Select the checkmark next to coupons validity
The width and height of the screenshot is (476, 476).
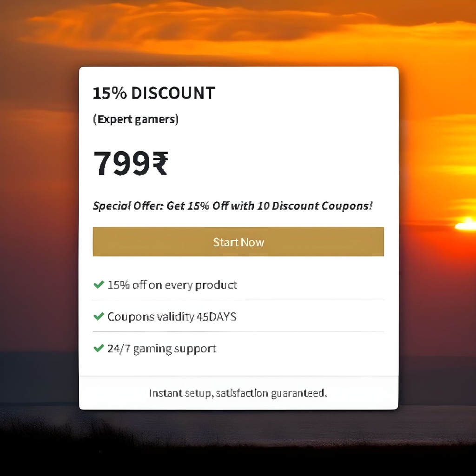(x=98, y=317)
